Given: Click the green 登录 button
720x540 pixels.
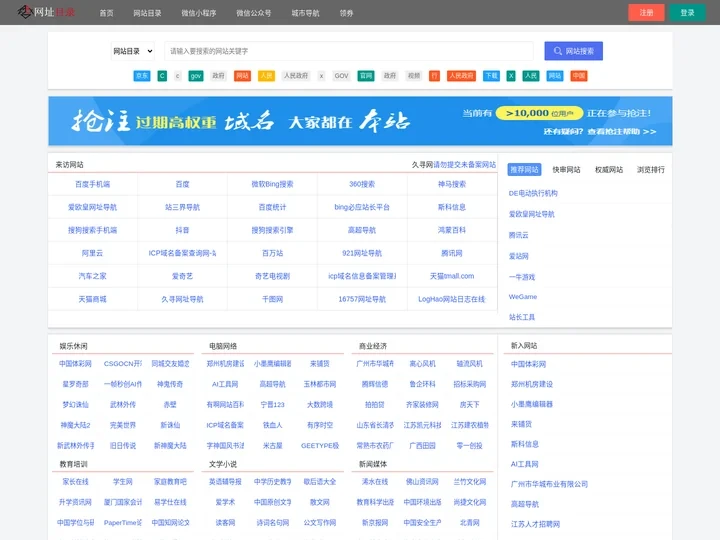Looking at the screenshot, I should (687, 13).
